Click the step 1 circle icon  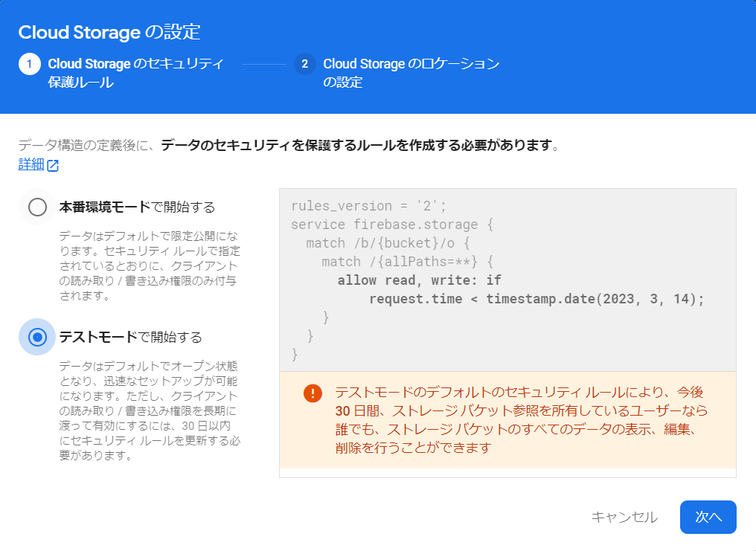(30, 64)
